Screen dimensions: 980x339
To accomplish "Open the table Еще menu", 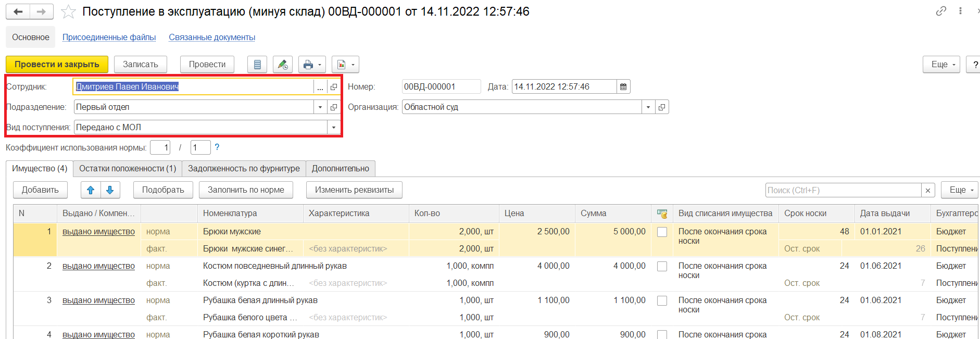I will [x=960, y=190].
